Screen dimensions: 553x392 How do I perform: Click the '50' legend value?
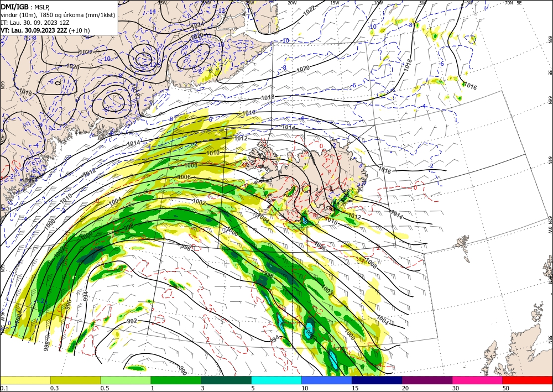pyautogui.click(x=506, y=388)
